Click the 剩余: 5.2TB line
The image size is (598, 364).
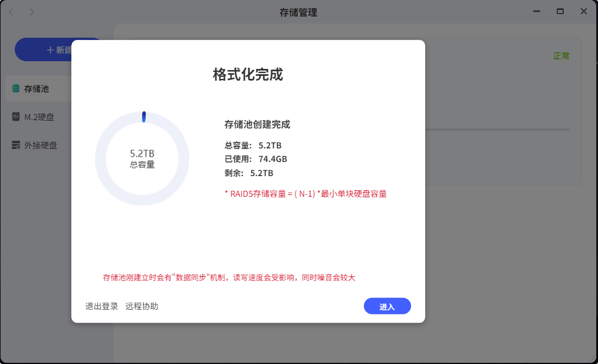point(249,173)
